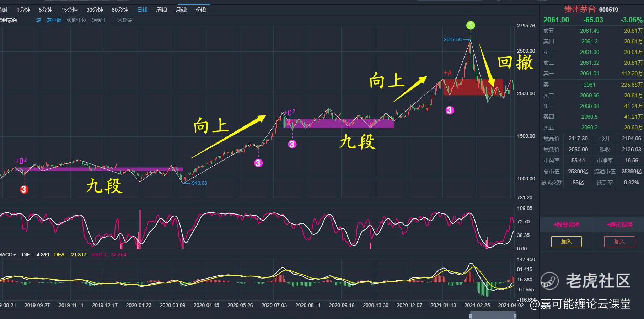Toggle the 笔中枢 overlay
This screenshot has height=319, width=644.
click(x=54, y=20)
